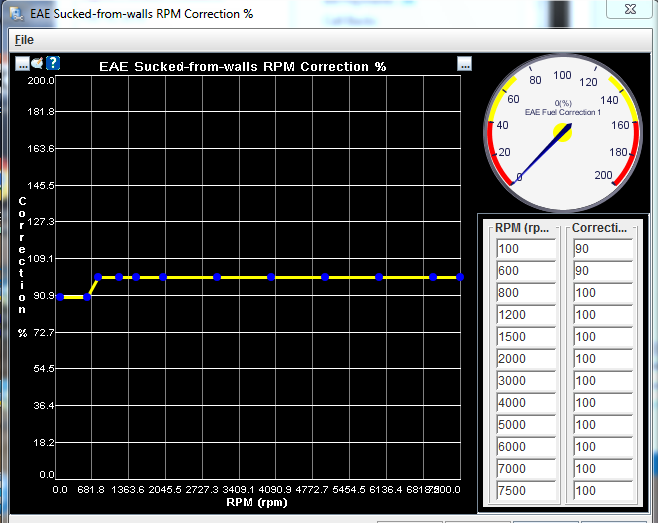Click the Correction field beside 2000 RPM

pos(602,359)
